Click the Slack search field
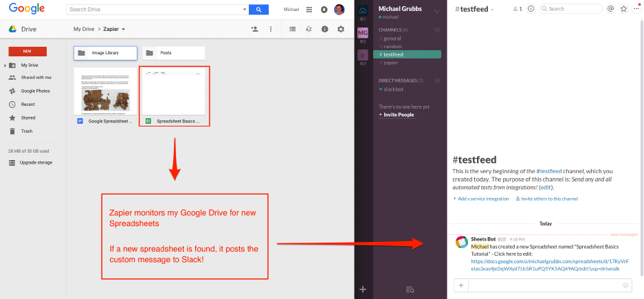Viewport: 644px width, 299px height. (x=570, y=9)
